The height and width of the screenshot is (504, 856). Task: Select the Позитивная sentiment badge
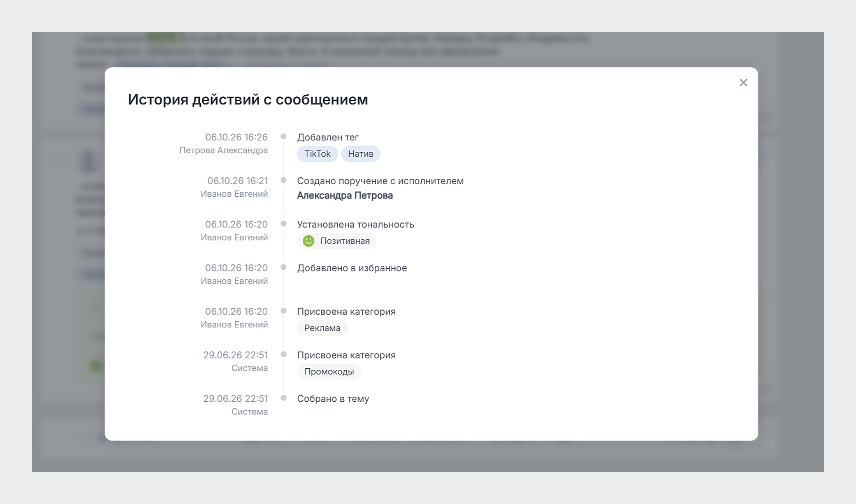[337, 241]
